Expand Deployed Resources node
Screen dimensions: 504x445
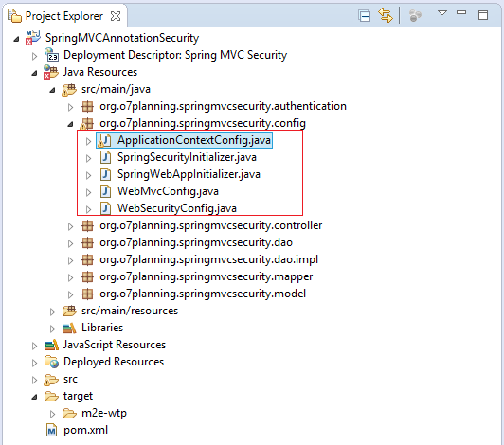coord(34,363)
